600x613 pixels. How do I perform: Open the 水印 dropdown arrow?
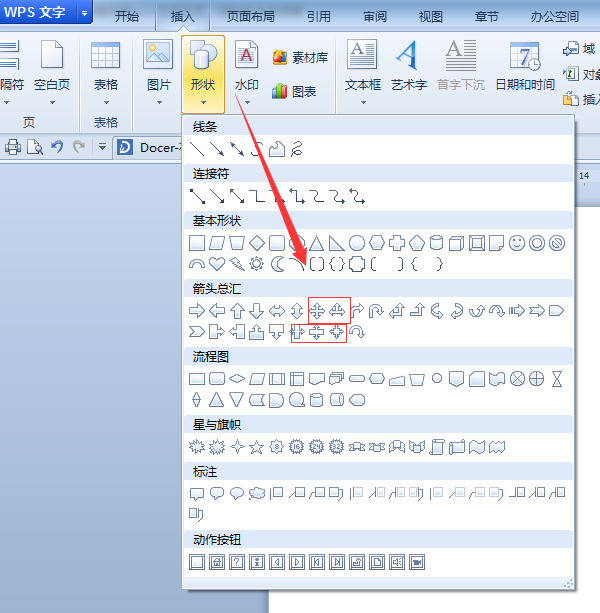(247, 103)
